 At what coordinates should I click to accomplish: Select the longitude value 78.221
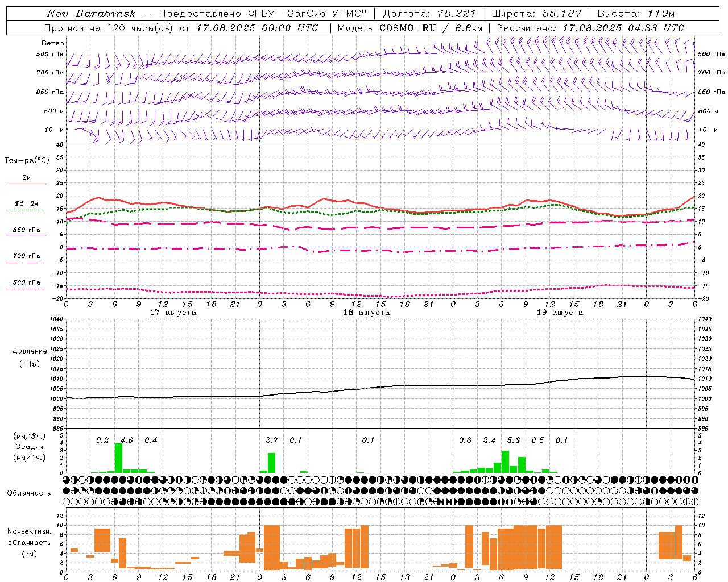click(x=457, y=14)
